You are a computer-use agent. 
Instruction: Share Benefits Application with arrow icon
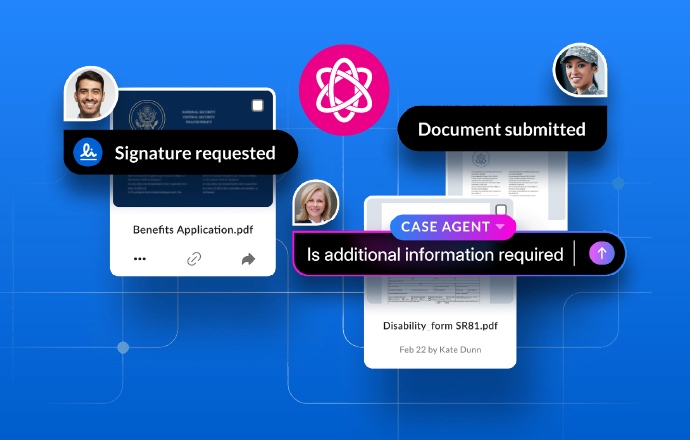pos(248,259)
